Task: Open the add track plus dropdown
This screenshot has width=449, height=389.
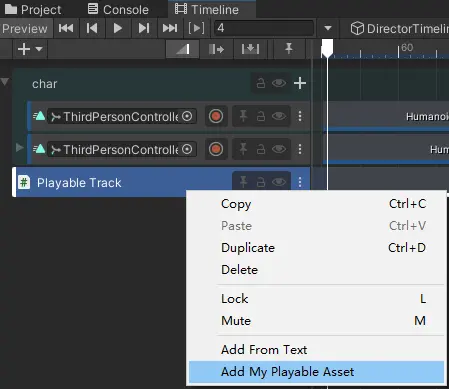Action: 30,49
